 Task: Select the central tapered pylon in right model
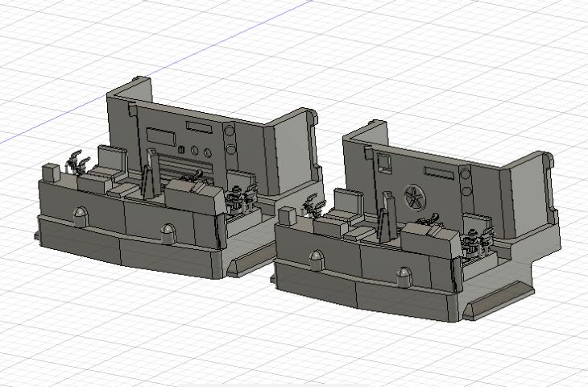coord(384,220)
